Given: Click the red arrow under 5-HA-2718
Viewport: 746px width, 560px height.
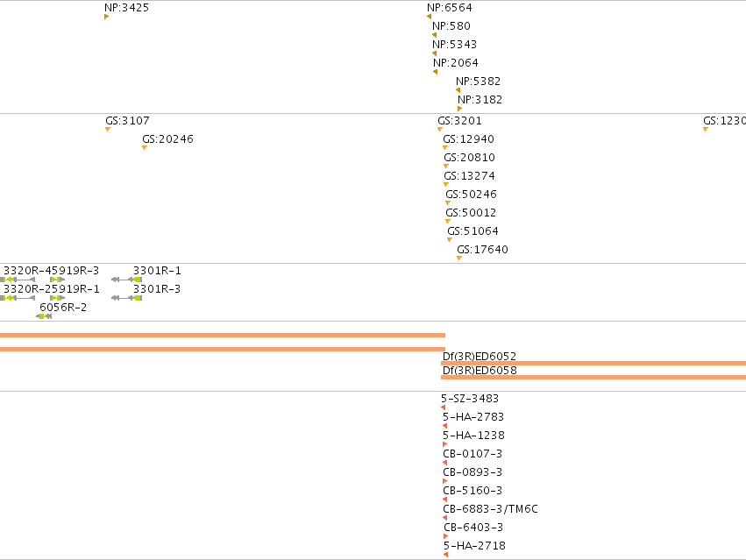Looking at the screenshot, I should [445, 555].
